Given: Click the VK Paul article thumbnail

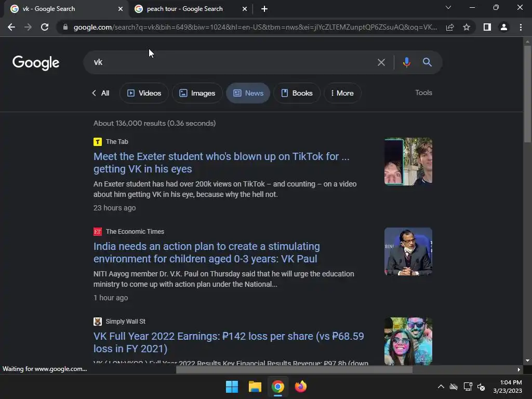Looking at the screenshot, I should 408,251.
